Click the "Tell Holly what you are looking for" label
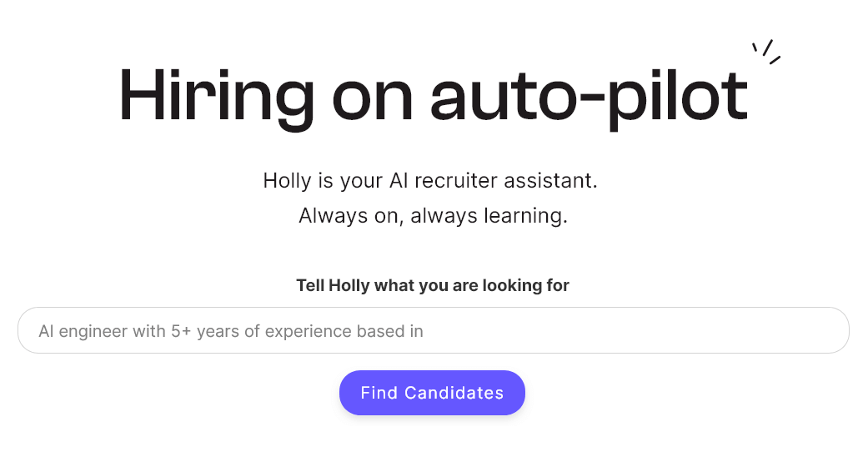 [x=433, y=286]
